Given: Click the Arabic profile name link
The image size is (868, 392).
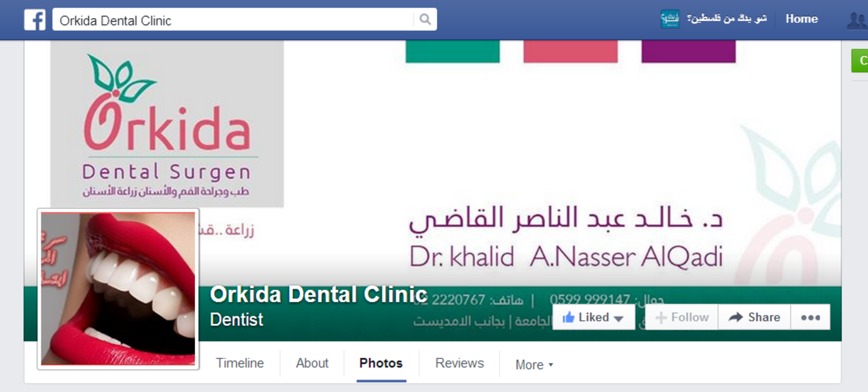Looking at the screenshot, I should tap(727, 19).
